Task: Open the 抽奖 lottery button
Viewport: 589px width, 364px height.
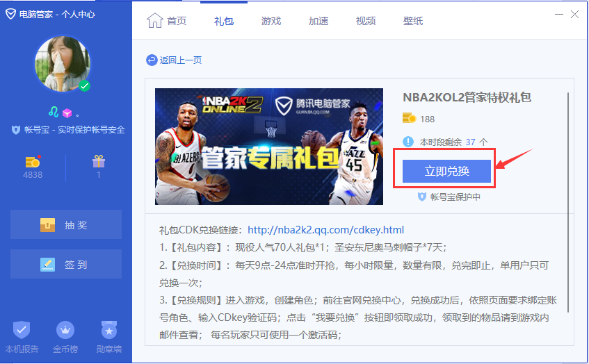Action: pos(66,224)
